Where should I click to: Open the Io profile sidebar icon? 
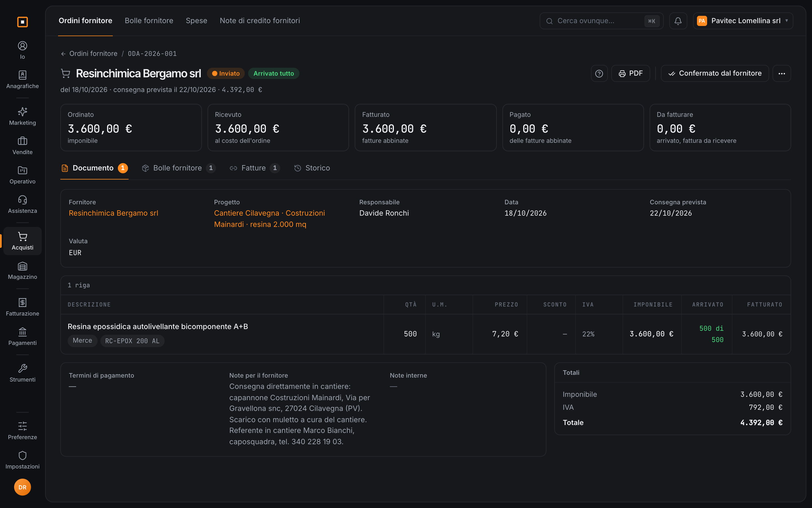(23, 51)
